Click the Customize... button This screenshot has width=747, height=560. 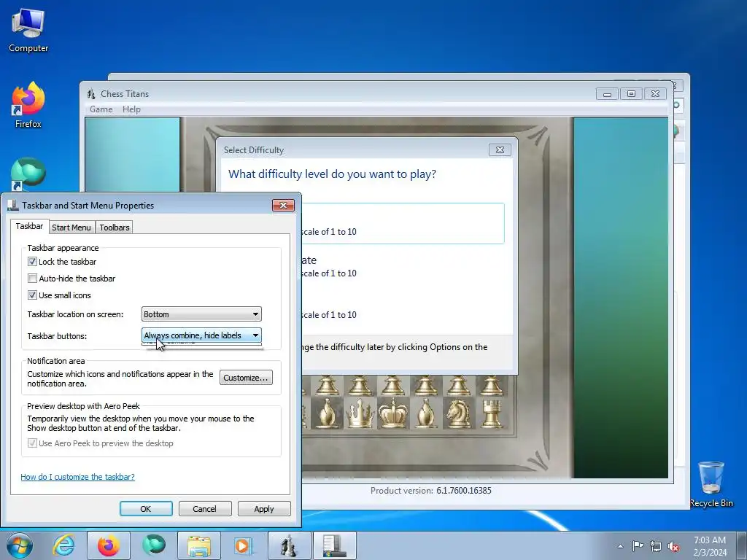[246, 378]
